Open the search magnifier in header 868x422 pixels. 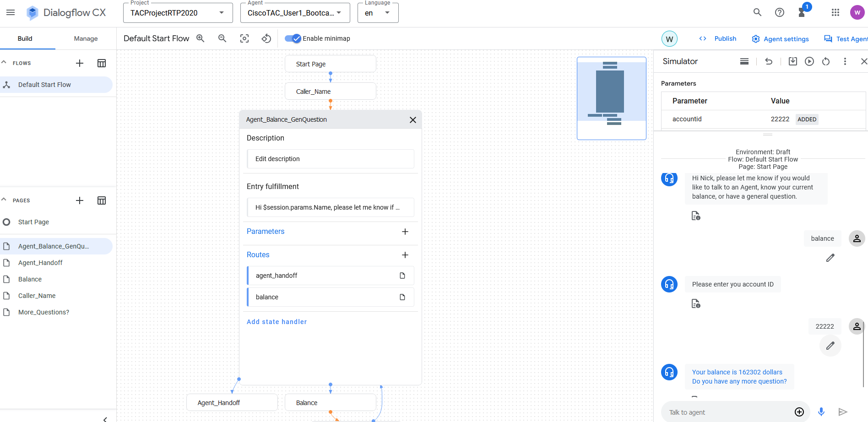(758, 12)
